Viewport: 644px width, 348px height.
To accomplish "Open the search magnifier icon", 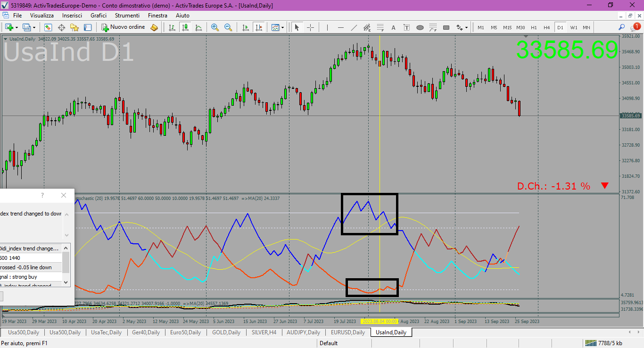I will click(622, 27).
